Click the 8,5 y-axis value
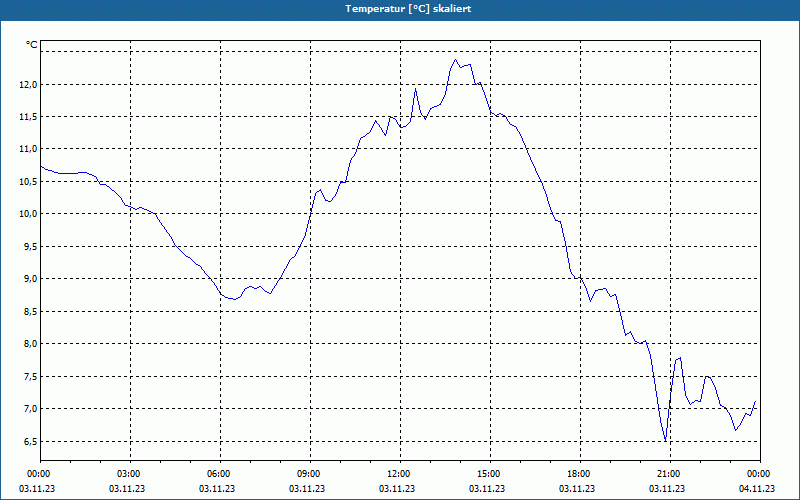The image size is (800, 500). coord(31,311)
